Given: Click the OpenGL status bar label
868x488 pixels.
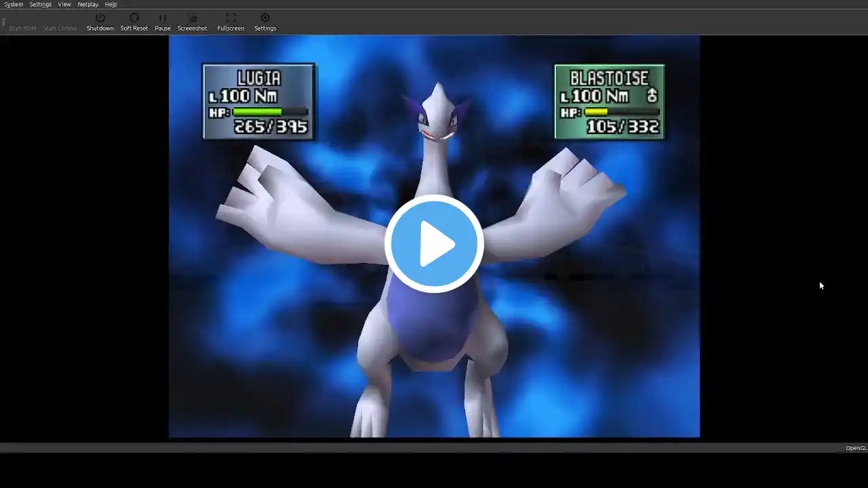Looking at the screenshot, I should tap(856, 448).
